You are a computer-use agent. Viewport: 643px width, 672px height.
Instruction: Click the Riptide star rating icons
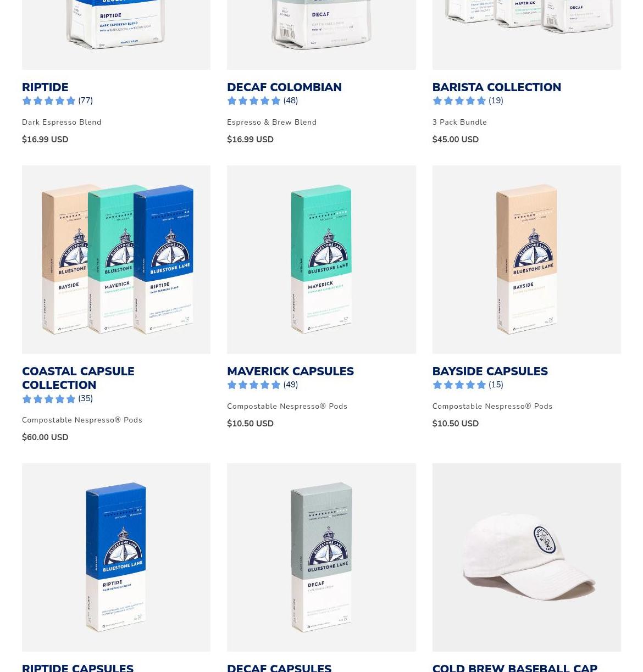coord(49,101)
